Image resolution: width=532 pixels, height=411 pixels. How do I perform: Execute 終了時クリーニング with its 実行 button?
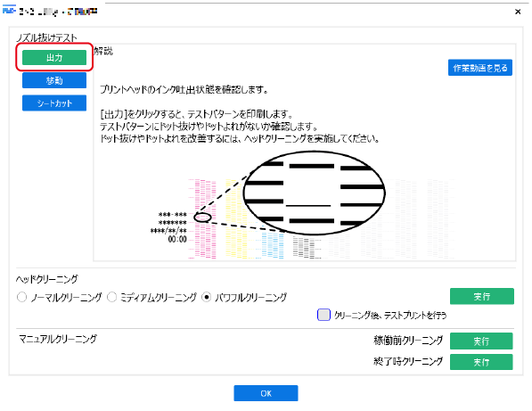tap(481, 362)
